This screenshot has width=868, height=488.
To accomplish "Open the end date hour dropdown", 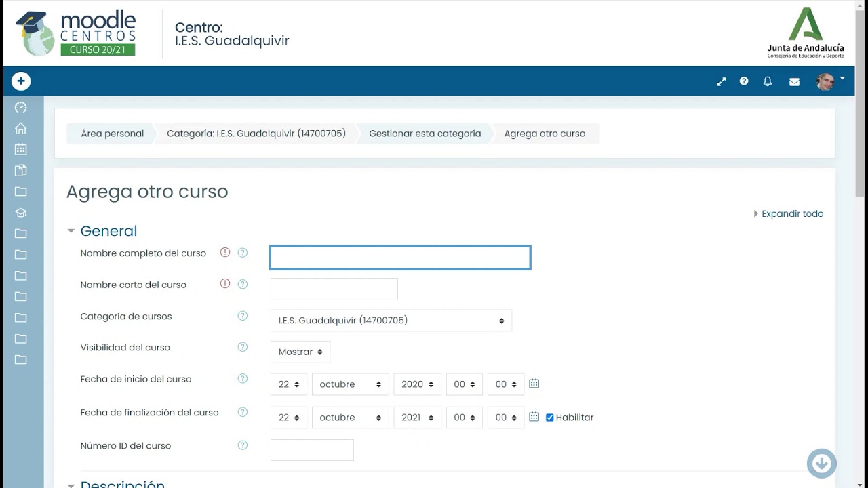I will [465, 418].
